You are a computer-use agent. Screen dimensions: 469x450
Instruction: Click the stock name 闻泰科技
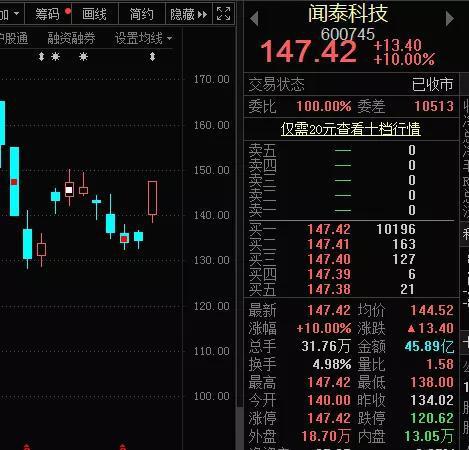[348, 13]
